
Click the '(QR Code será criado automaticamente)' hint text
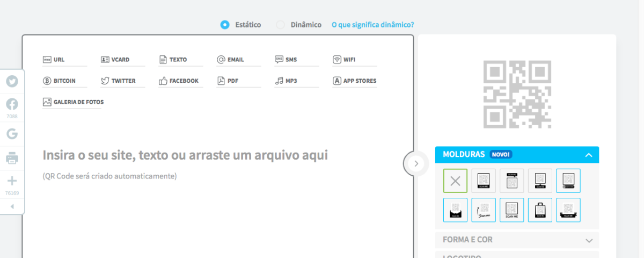tap(109, 176)
